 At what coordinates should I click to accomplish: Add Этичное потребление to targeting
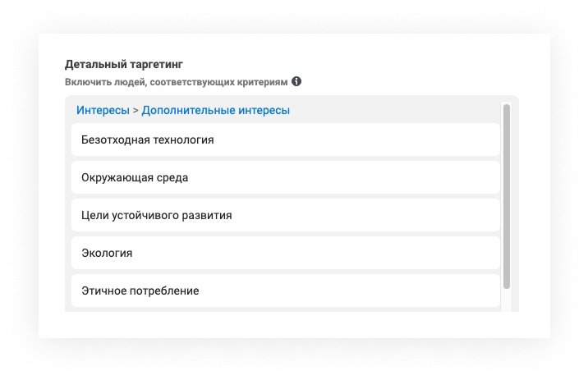click(x=285, y=291)
